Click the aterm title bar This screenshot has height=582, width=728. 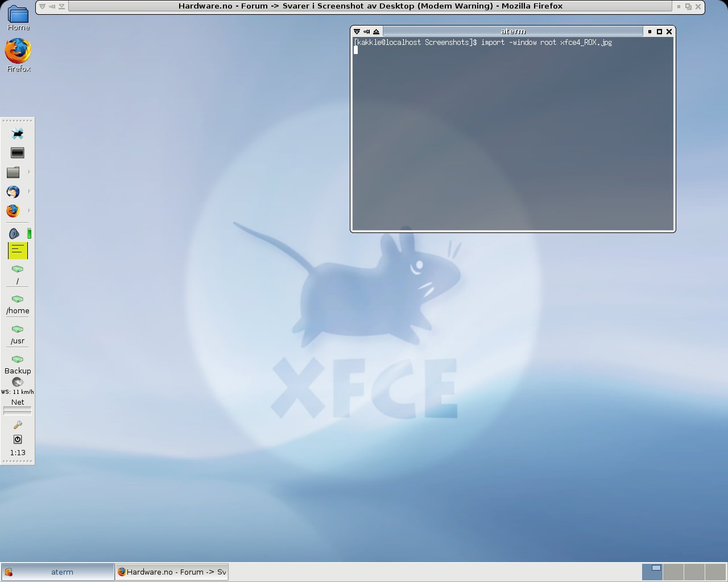pyautogui.click(x=513, y=31)
